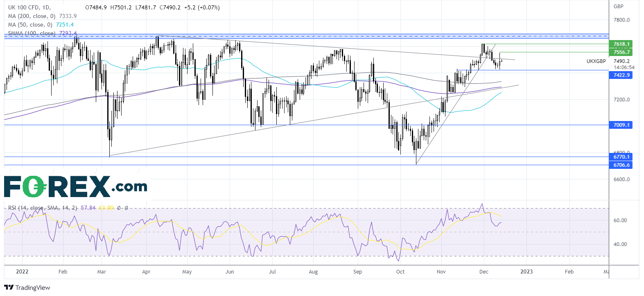Click the Jun label on time axis

point(230,271)
